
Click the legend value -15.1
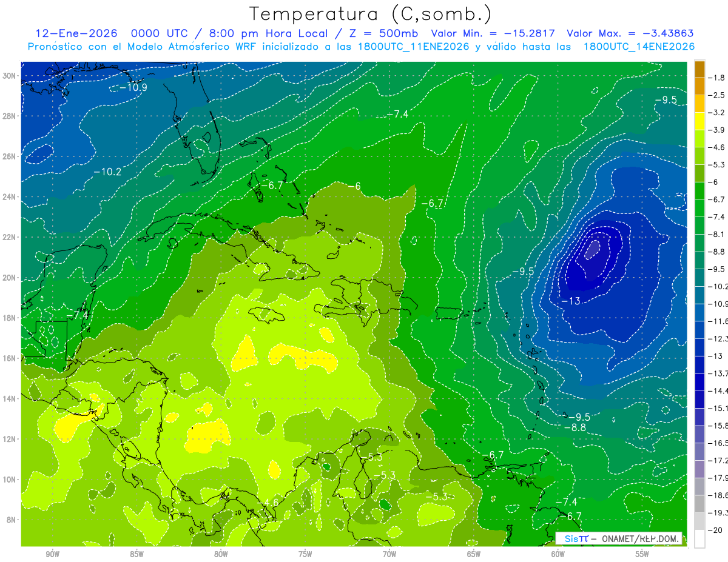point(717,408)
